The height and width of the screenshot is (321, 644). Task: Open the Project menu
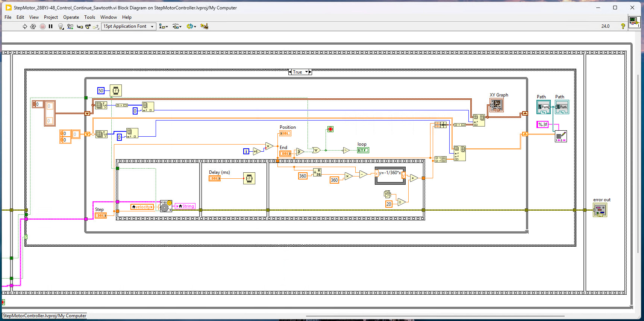pos(51,17)
